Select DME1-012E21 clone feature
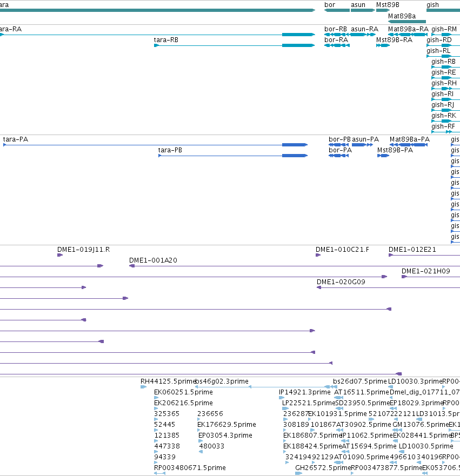Image resolution: width=460 pixels, height=476 pixels. (424, 255)
